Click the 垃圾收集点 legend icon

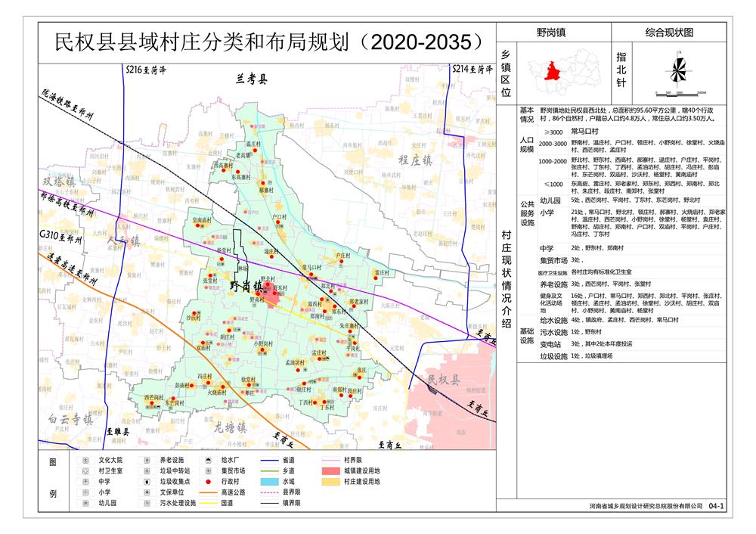pyautogui.click(x=147, y=481)
